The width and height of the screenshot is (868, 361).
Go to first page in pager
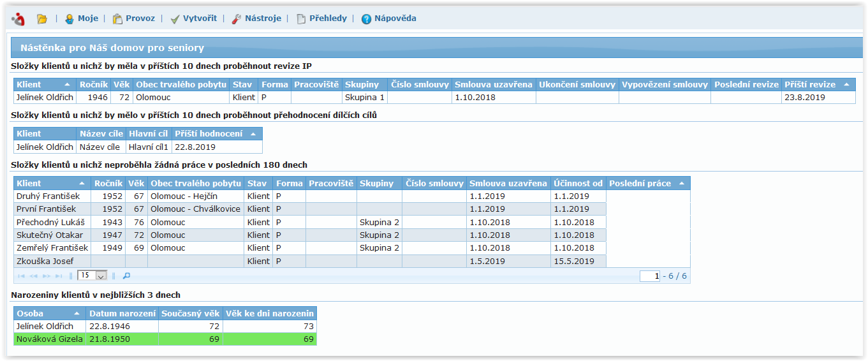22,276
